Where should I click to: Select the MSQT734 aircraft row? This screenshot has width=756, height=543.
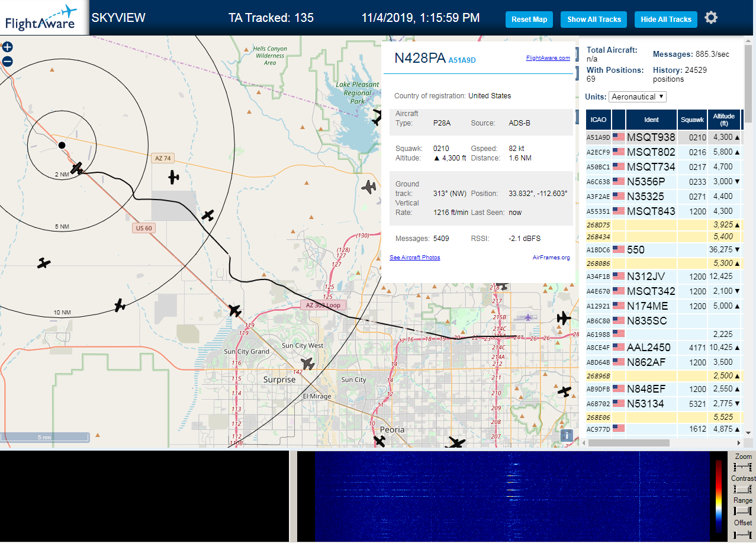664,167
